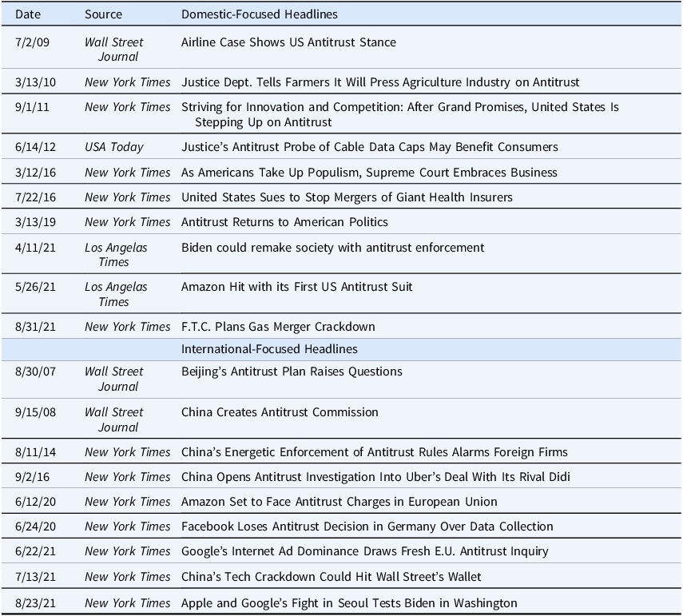
Task: Click the Amazon European Union charges headline
Action: tap(339, 502)
